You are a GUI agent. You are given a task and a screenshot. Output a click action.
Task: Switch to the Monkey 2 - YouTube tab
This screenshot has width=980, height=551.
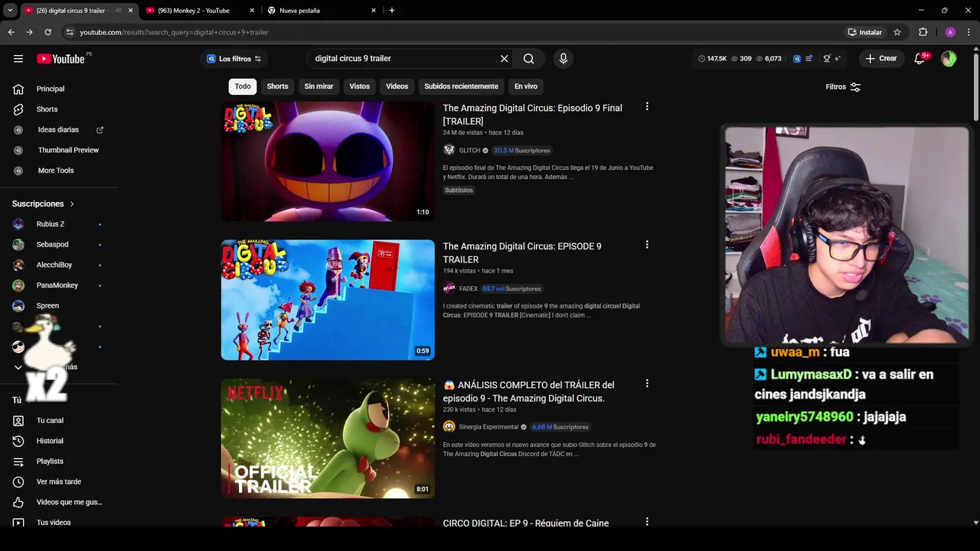[x=201, y=11]
